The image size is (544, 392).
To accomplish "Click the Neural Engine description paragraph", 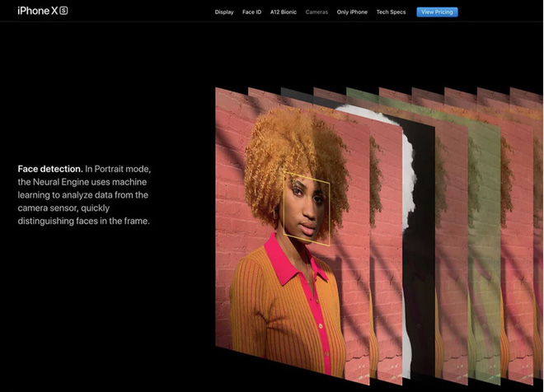I will pyautogui.click(x=82, y=201).
